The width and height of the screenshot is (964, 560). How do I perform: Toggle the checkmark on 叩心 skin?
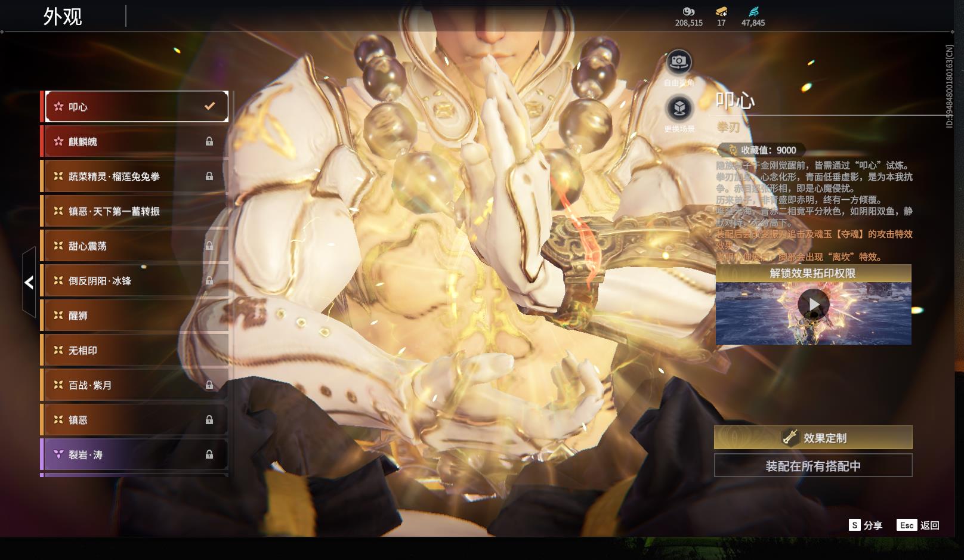209,106
